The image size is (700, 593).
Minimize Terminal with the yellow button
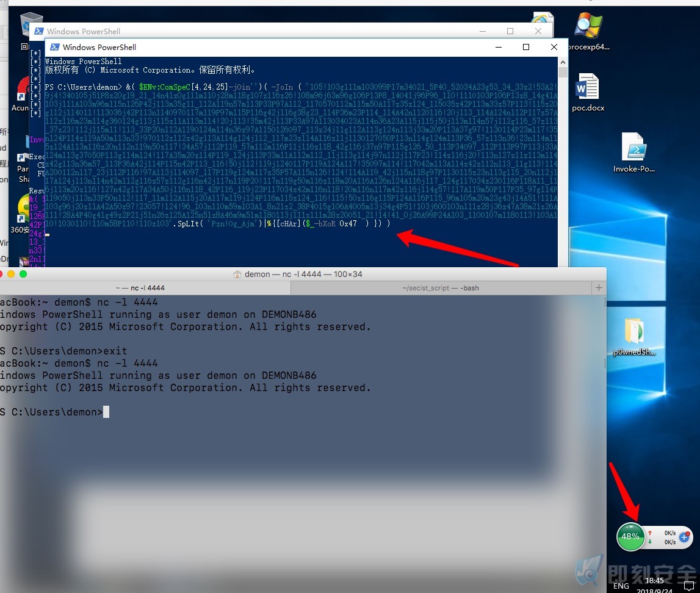pyautogui.click(x=11, y=274)
